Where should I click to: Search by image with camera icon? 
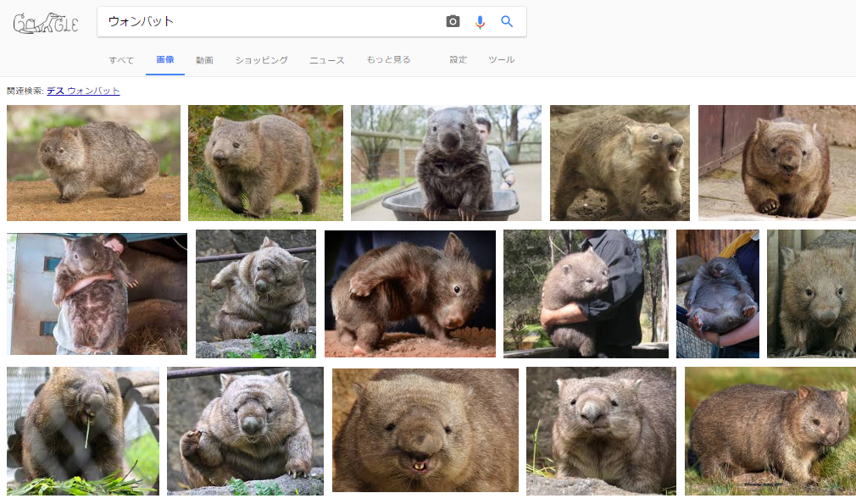[453, 21]
